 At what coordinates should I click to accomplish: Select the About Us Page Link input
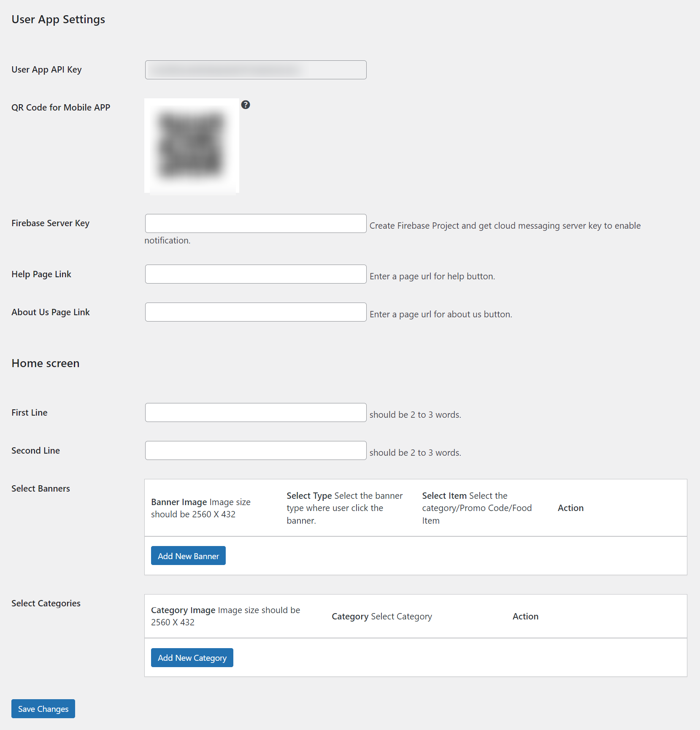coord(256,312)
